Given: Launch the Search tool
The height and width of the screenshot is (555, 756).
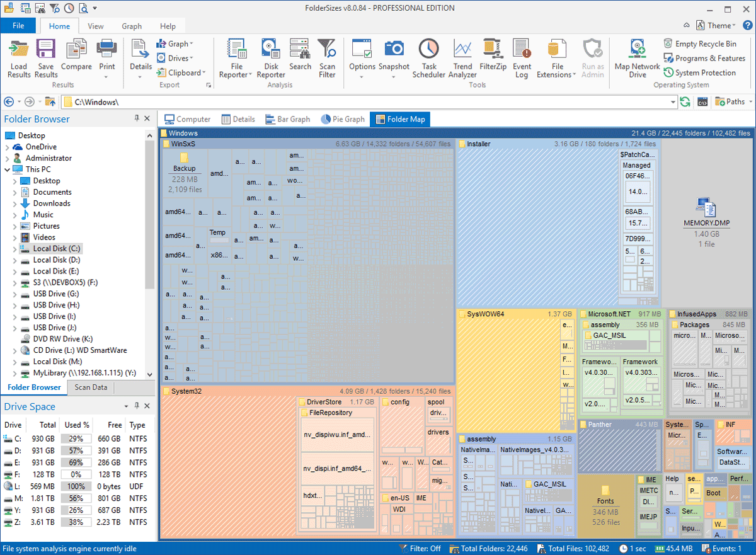Looking at the screenshot, I should [301, 54].
